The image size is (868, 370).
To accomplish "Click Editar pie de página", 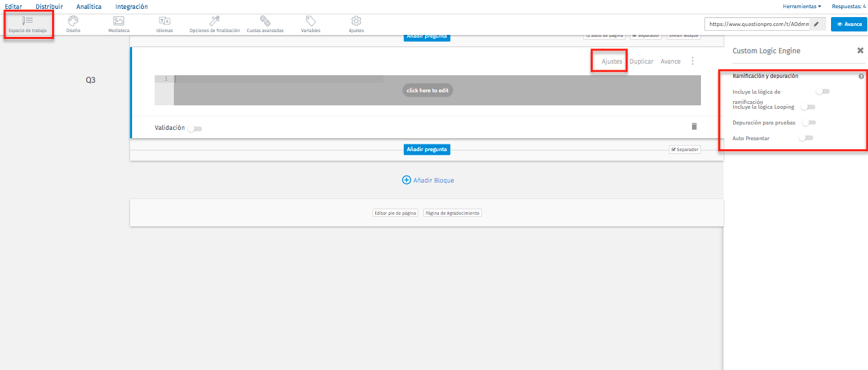I will [x=395, y=213].
